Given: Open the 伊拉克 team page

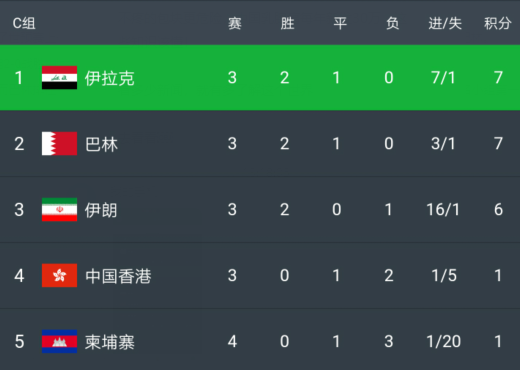Looking at the screenshot, I should click(x=109, y=78).
